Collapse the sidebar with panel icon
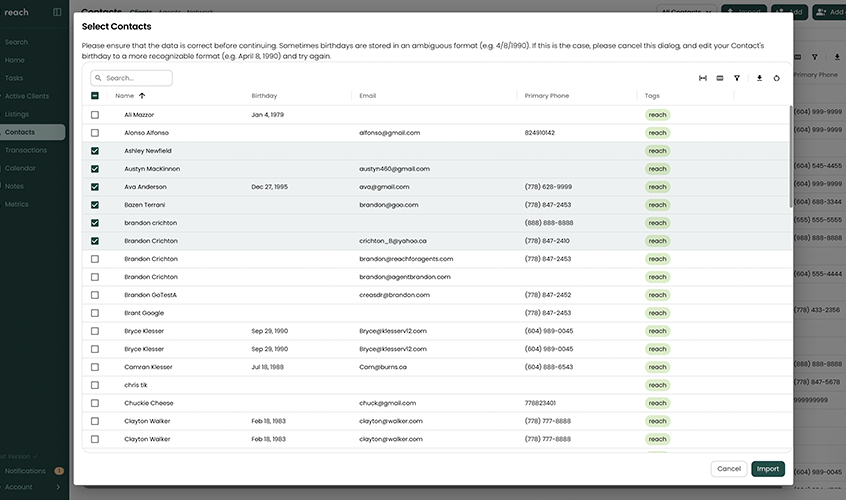The image size is (846, 500). (x=57, y=12)
